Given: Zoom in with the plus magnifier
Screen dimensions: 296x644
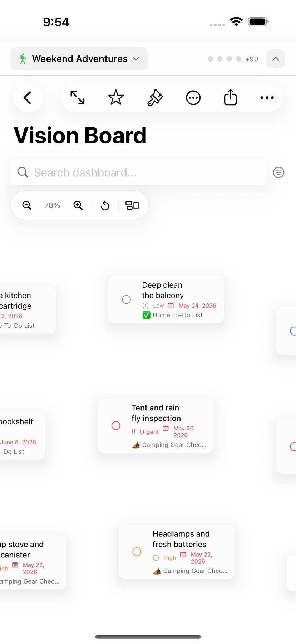Looking at the screenshot, I should click(x=78, y=205).
